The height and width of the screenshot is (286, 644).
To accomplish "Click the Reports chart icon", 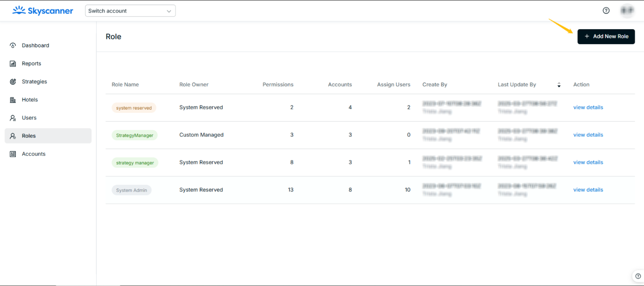I will coord(13,63).
